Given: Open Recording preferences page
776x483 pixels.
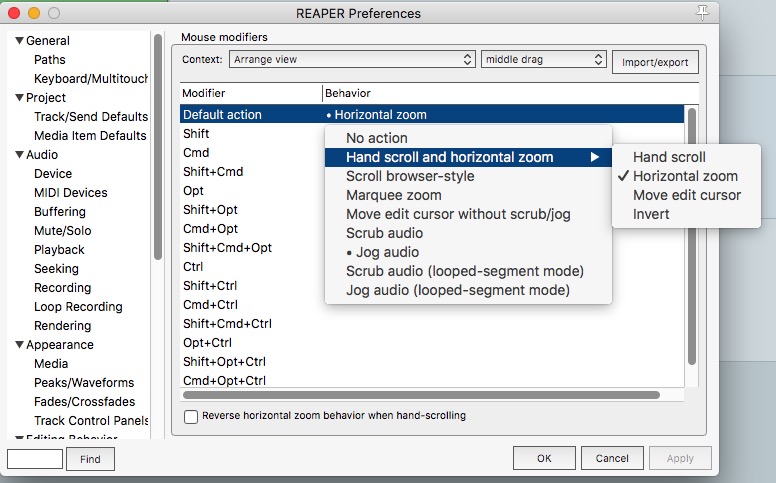Looking at the screenshot, I should coord(62,288).
